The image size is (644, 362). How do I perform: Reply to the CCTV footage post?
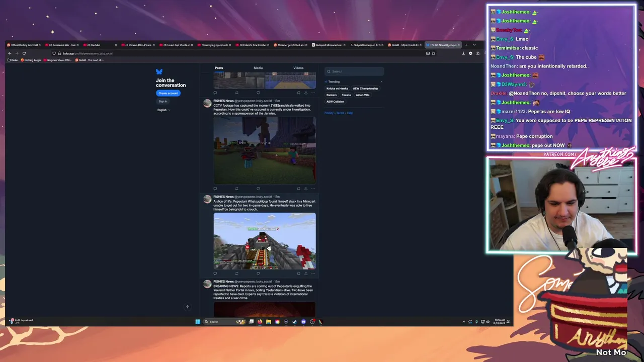tap(215, 189)
